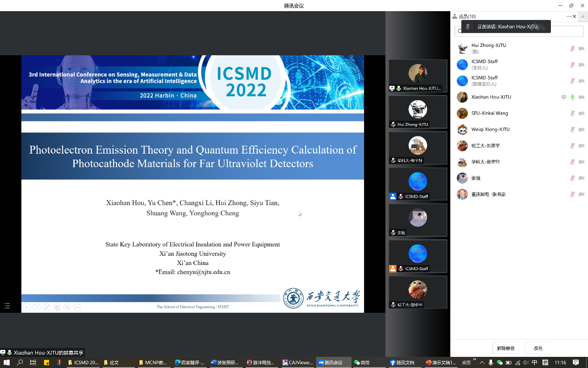Open more options ellipsis in slide toolbar

pyautogui.click(x=77, y=307)
